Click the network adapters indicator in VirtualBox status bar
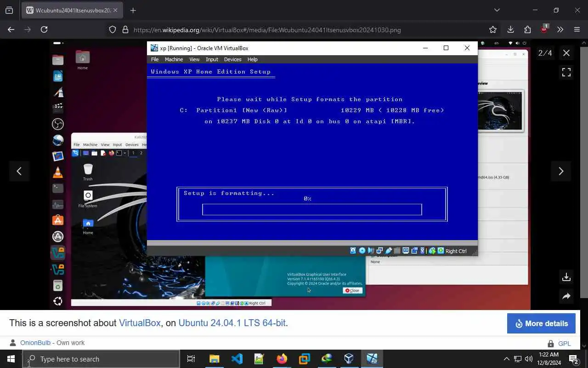Viewport: 588px width, 368px height. [x=379, y=251]
